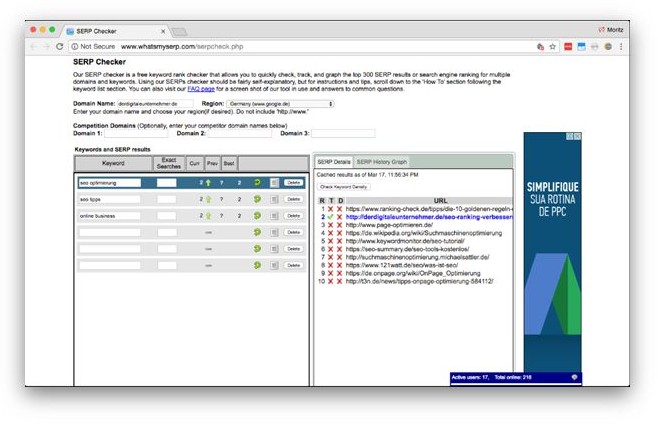Click green refresh icon in 'online business' row
The image size is (658, 424).
point(257,216)
